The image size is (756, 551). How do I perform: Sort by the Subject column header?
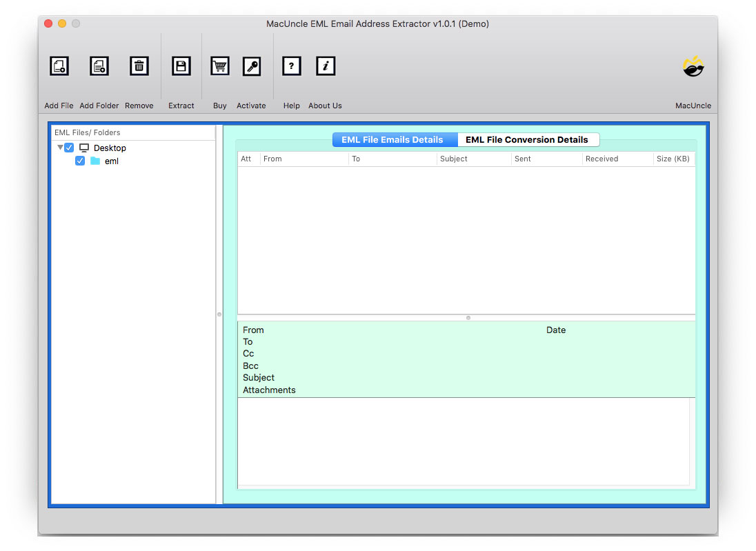pos(474,159)
